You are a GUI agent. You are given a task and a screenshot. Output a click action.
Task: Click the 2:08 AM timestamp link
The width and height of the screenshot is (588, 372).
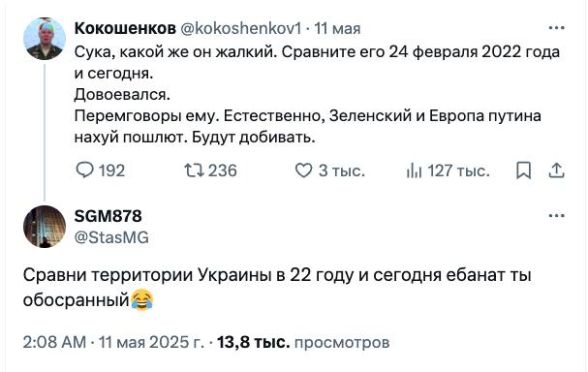(54, 342)
